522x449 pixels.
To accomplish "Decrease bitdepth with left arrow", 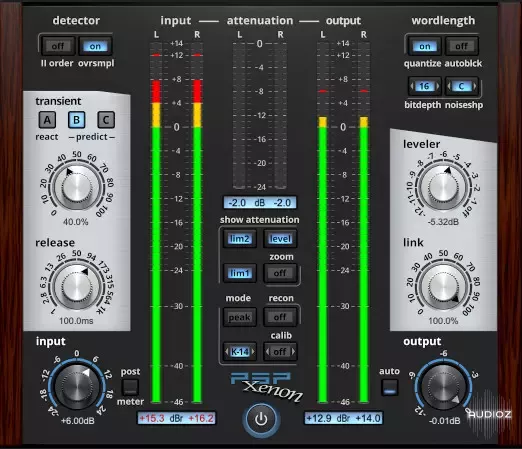I will 412,86.
